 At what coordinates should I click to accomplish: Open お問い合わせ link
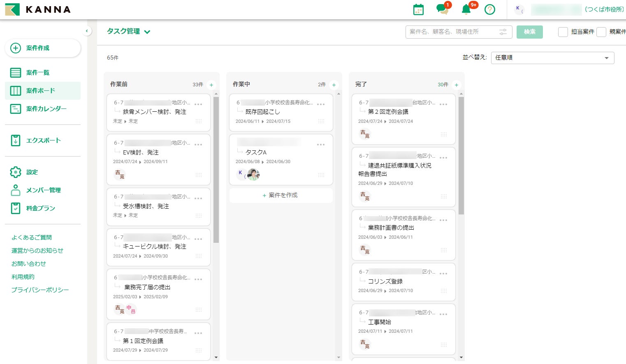pyautogui.click(x=29, y=264)
